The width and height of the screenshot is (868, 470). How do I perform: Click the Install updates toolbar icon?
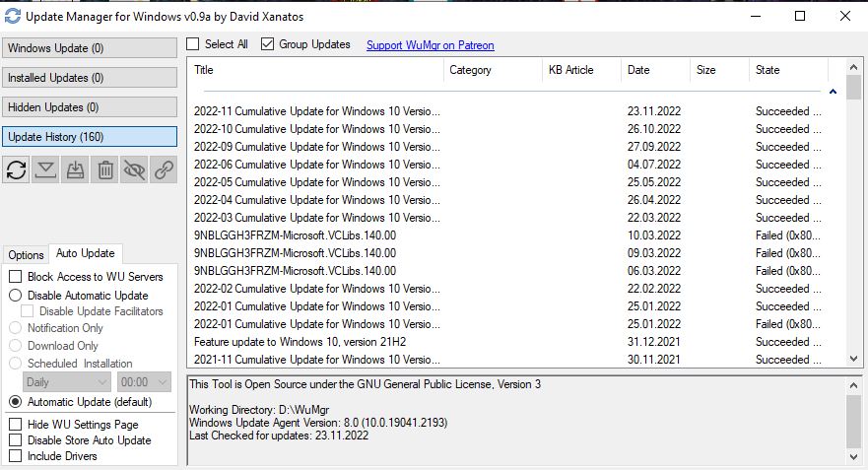click(x=75, y=169)
